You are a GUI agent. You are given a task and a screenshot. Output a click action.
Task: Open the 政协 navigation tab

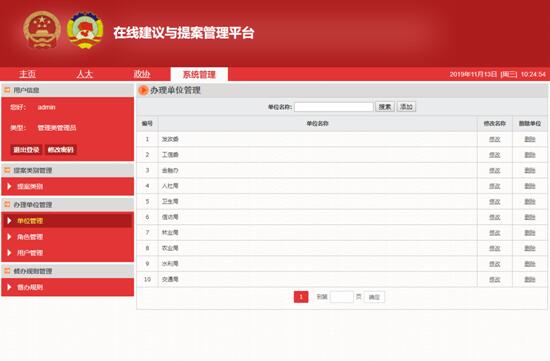click(x=142, y=74)
